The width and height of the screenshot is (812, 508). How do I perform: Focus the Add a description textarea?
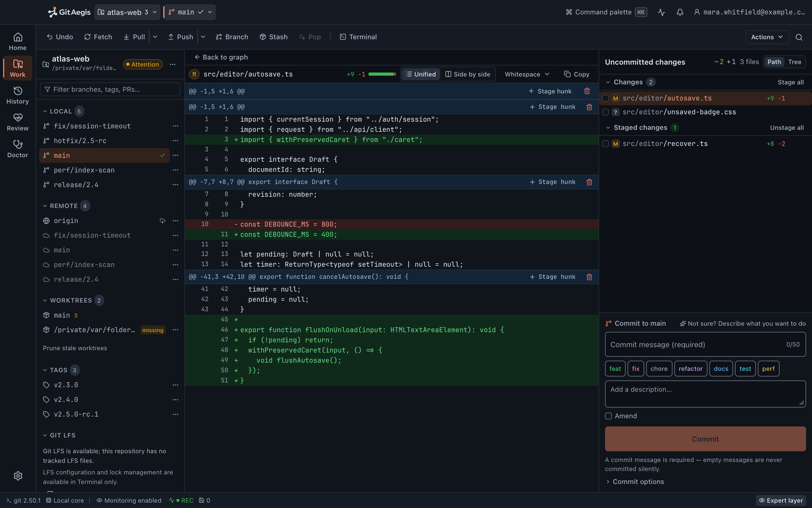pyautogui.click(x=705, y=394)
